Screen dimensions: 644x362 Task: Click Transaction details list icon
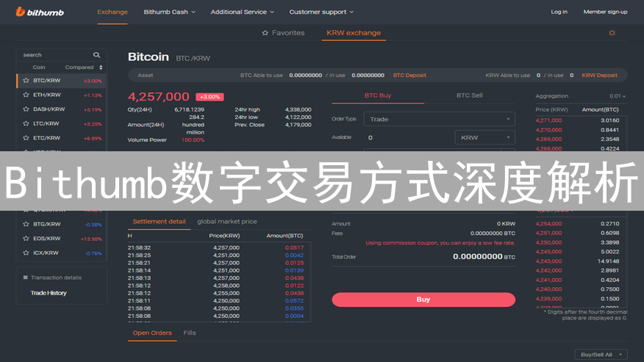coord(26,278)
